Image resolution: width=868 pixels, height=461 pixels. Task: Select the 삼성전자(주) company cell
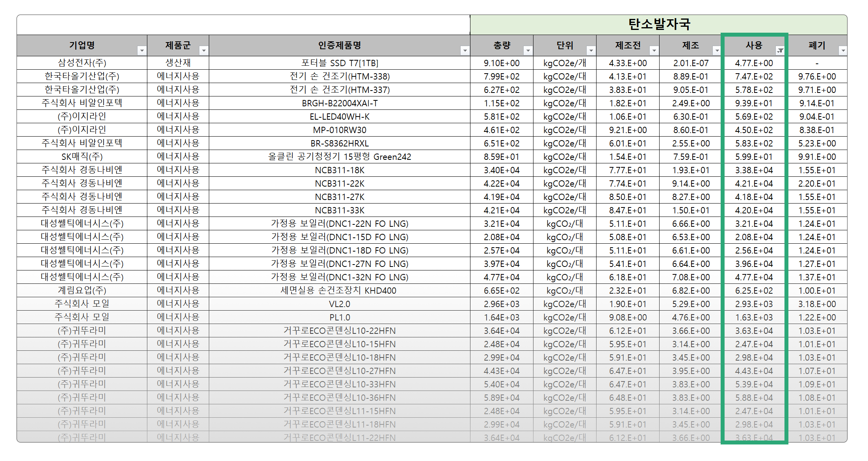(82, 63)
